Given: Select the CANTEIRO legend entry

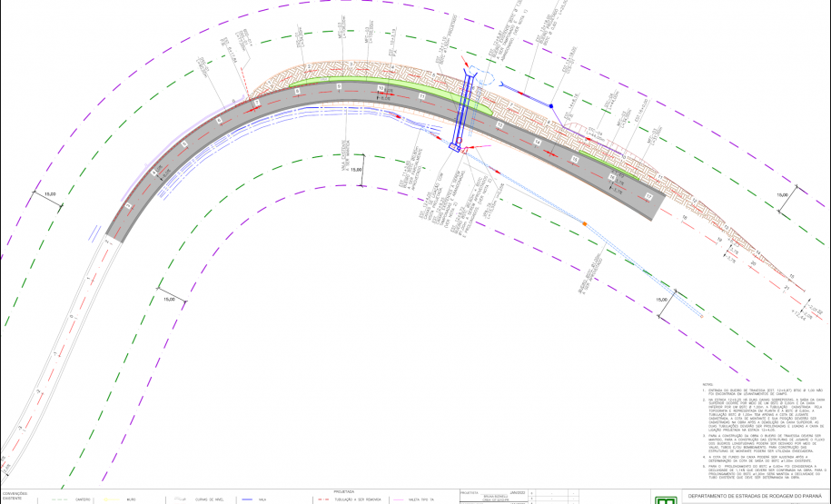Looking at the screenshot, I should (81, 499).
